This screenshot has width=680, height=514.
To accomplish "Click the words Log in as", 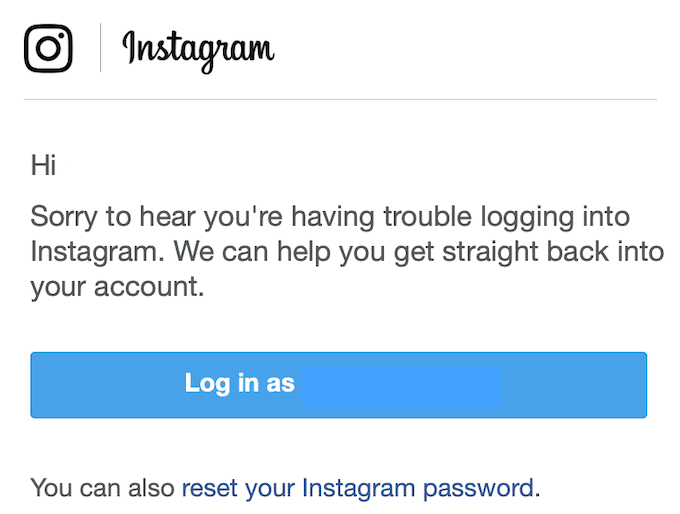I will 240,384.
